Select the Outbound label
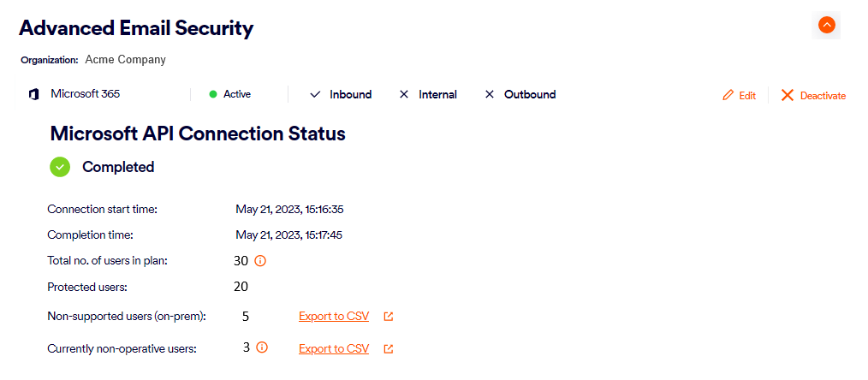This screenshot has width=868, height=380. [x=530, y=94]
